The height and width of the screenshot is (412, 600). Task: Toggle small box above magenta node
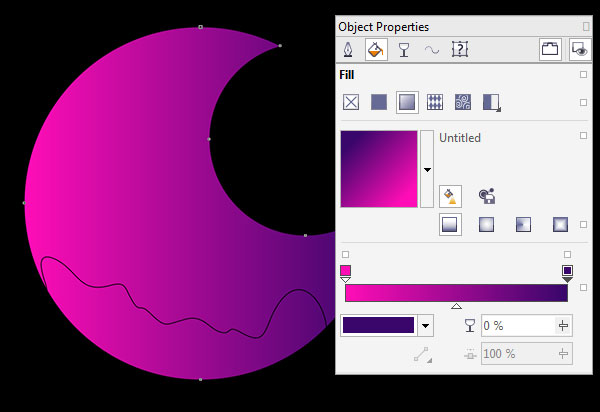click(x=345, y=254)
